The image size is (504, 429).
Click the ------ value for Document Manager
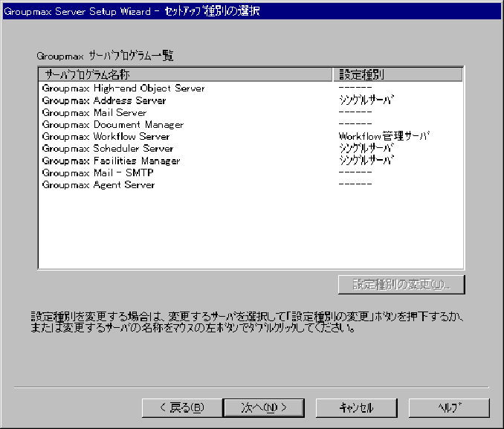[355, 124]
